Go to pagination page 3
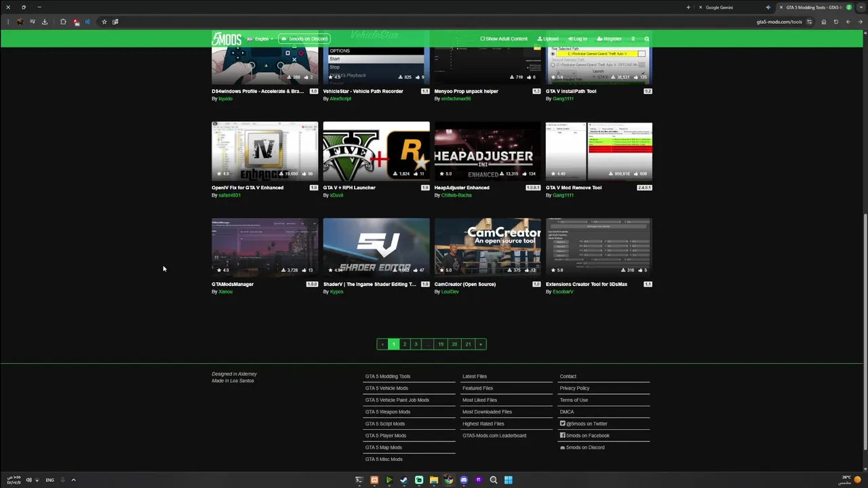 416,344
